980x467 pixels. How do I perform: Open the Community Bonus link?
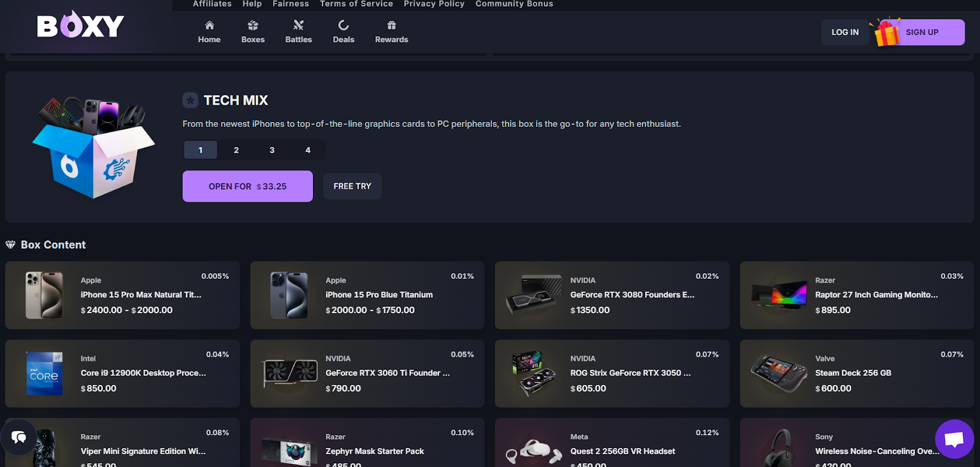(514, 4)
